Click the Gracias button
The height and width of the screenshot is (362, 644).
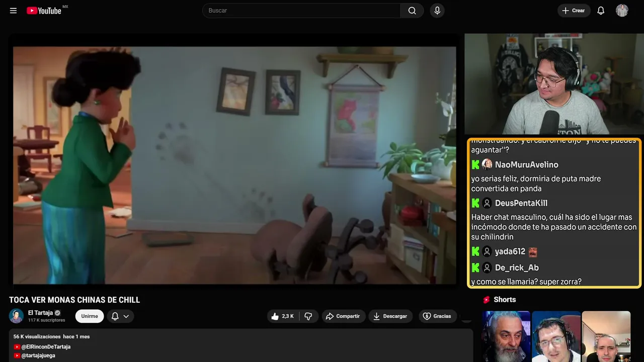pos(437,316)
